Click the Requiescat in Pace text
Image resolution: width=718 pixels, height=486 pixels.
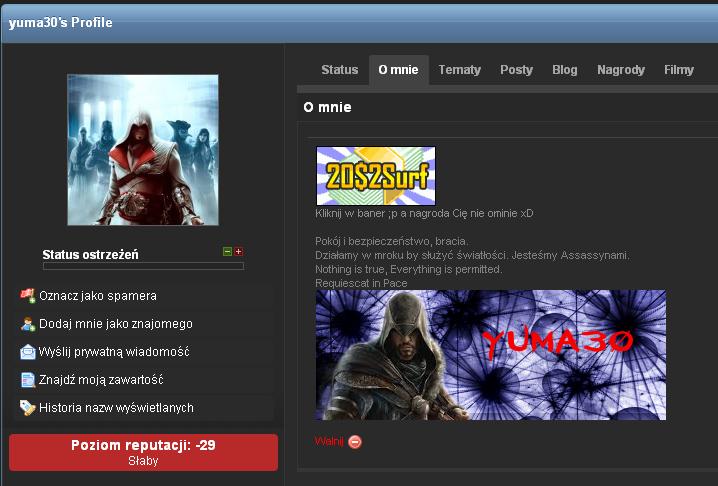coord(361,283)
